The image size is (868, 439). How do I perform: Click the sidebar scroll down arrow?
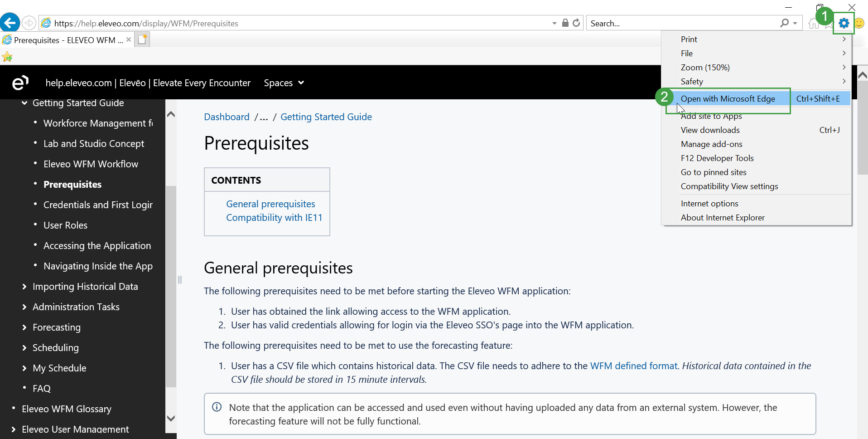click(171, 418)
